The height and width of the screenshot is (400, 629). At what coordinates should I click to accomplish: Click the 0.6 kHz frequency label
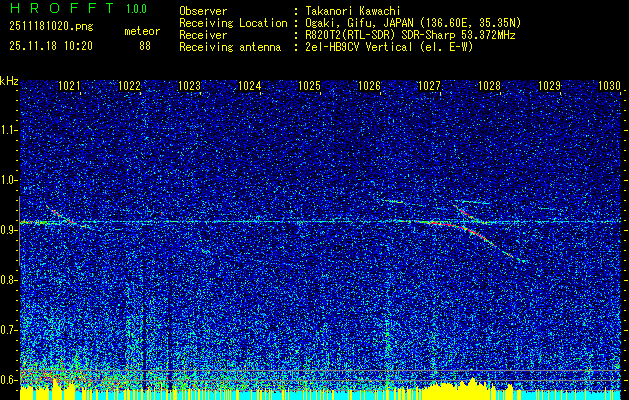[x=8, y=380]
